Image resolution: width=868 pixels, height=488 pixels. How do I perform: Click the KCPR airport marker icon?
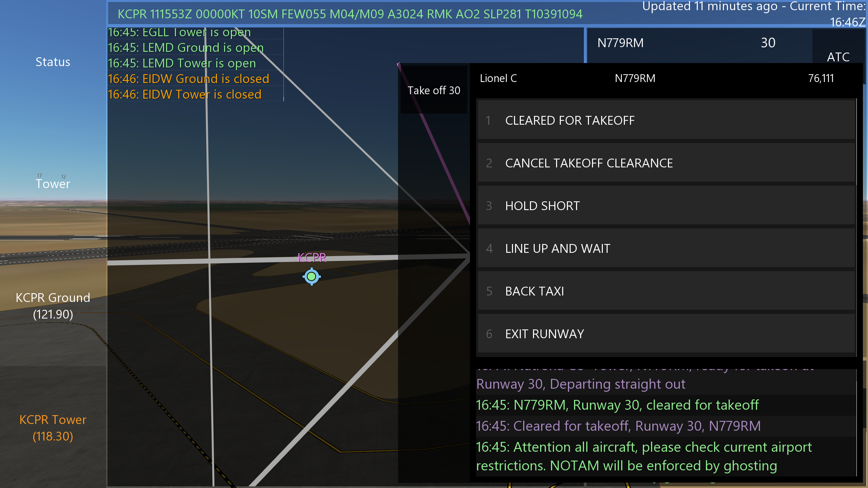[x=312, y=277]
